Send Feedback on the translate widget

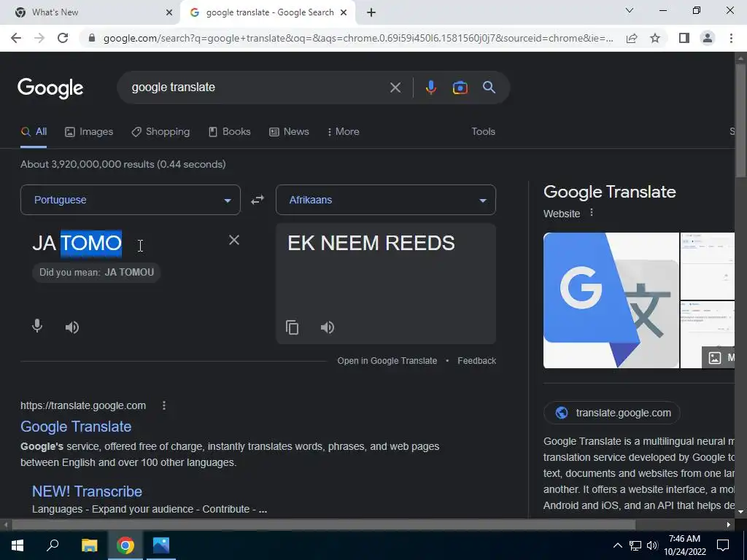click(476, 361)
